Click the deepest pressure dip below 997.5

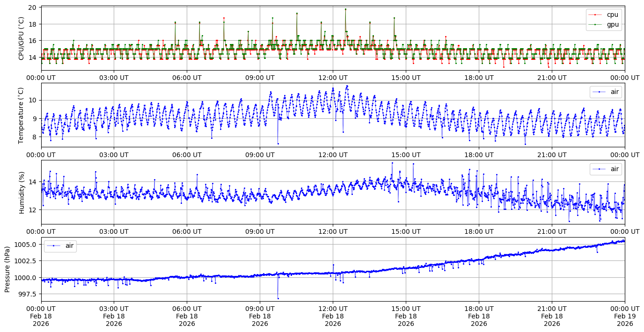(278, 298)
